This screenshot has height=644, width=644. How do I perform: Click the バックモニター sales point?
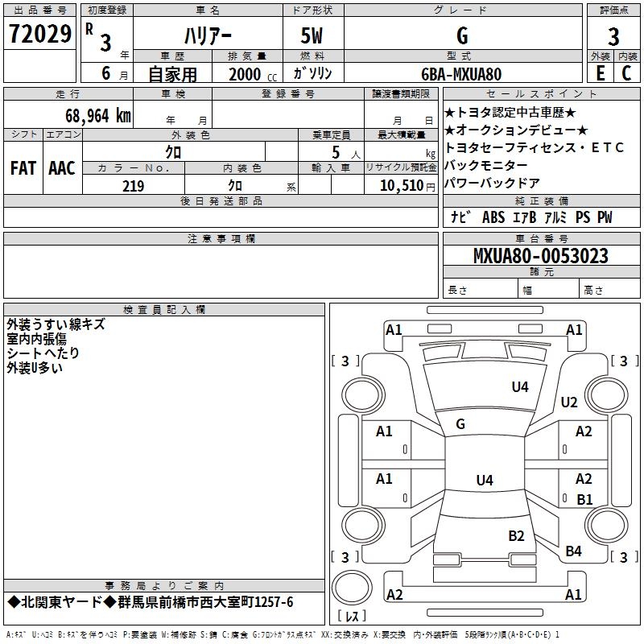486,165
